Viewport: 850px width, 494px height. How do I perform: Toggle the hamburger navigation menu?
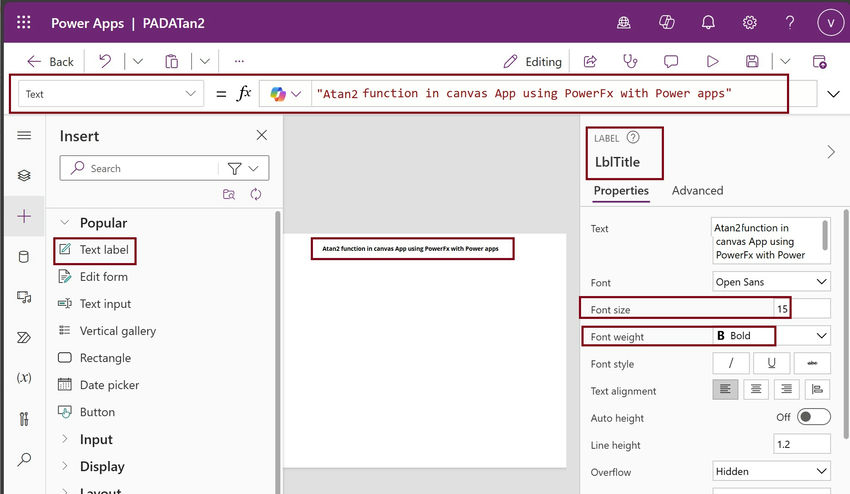click(x=24, y=135)
